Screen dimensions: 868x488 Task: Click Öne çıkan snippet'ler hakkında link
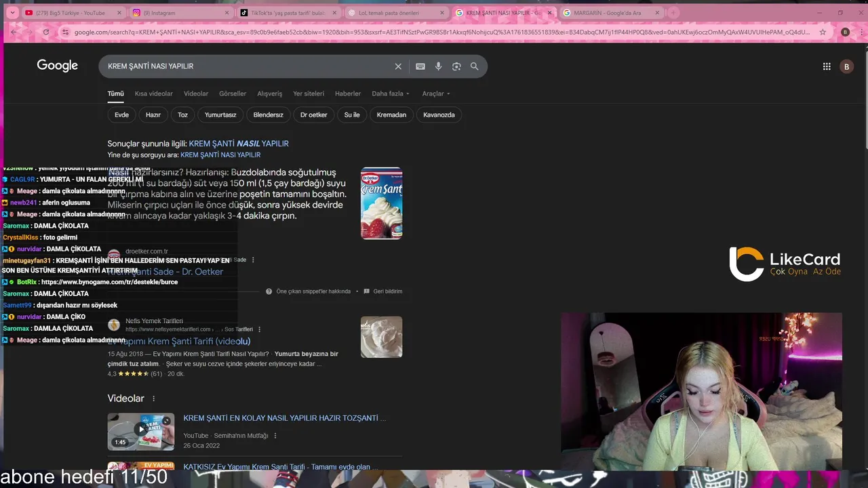[313, 291]
